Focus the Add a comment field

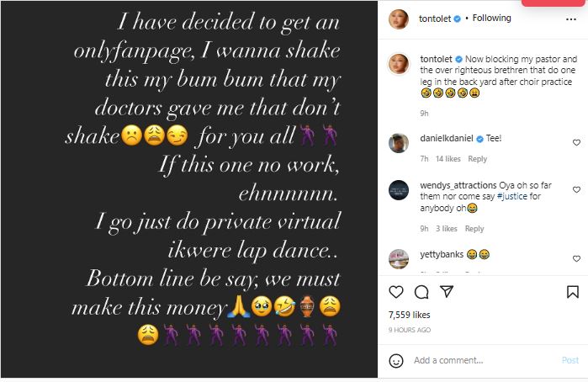click(479, 360)
